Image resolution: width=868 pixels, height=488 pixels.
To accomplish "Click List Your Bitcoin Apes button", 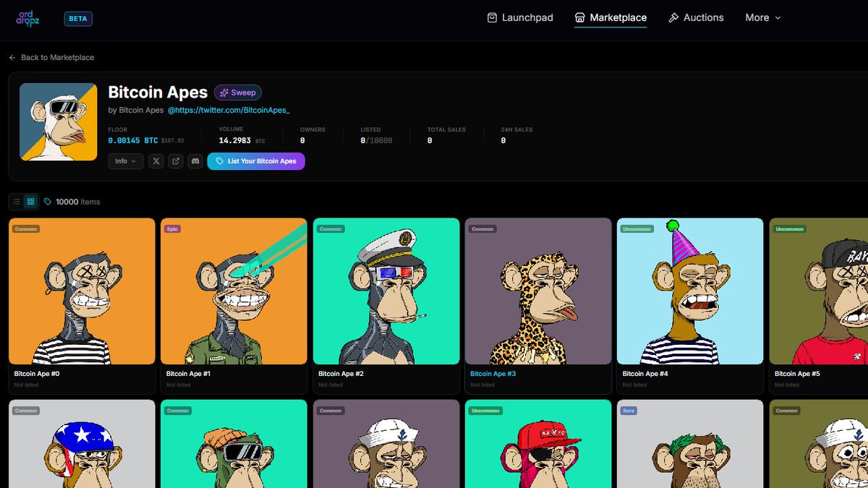I will 256,161.
